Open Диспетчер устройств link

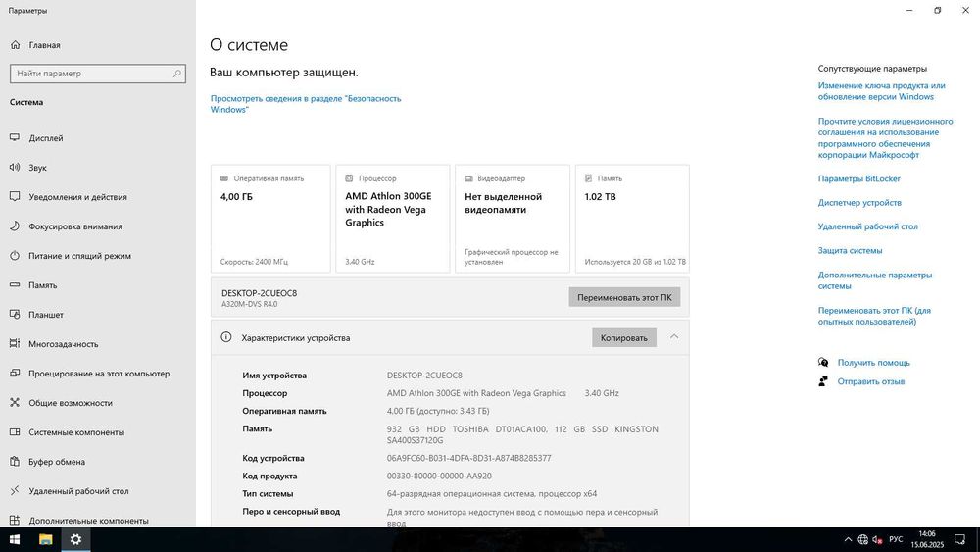pos(859,203)
